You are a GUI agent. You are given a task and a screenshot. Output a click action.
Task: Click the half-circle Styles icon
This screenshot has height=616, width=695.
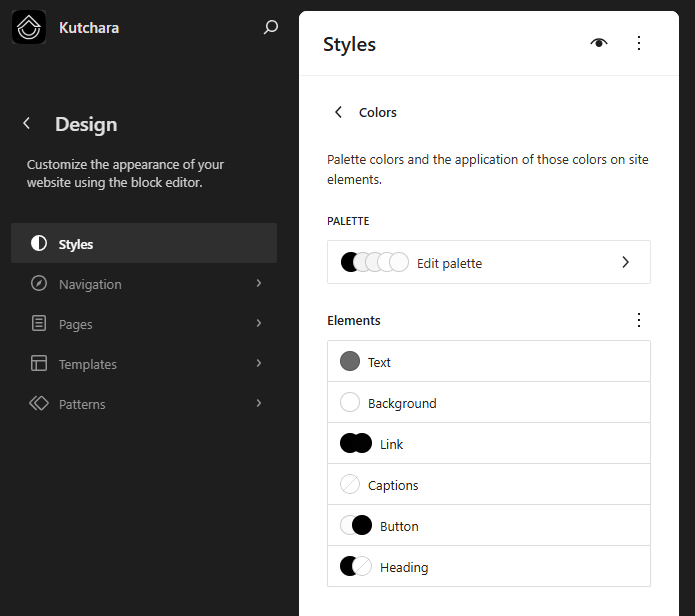click(39, 243)
